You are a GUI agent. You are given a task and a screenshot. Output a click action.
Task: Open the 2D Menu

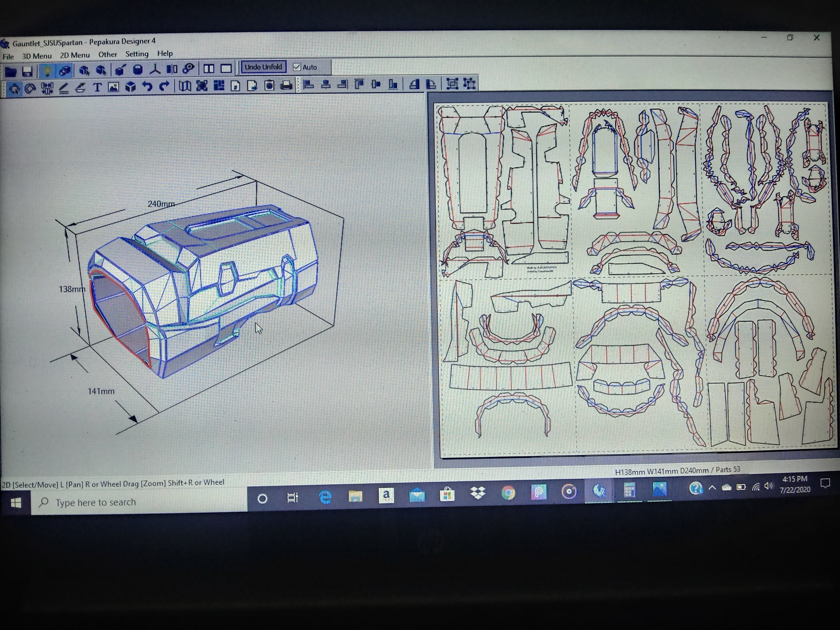pyautogui.click(x=75, y=55)
